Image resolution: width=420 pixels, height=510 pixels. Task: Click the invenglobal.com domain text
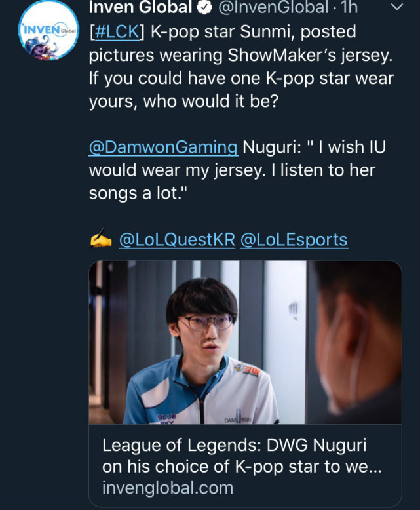tap(168, 488)
